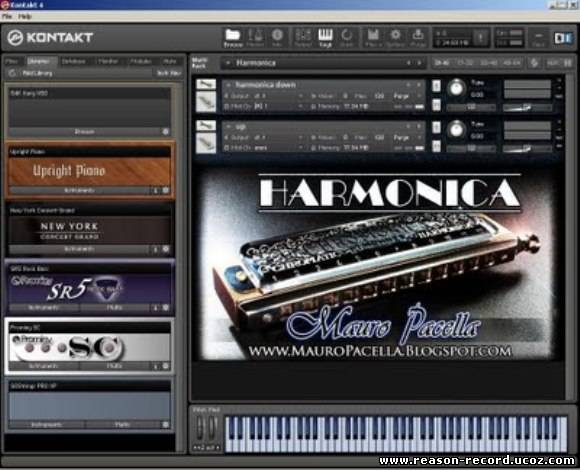The height and width of the screenshot is (470, 580).
Task: Click the pitch bend wheel
Action: [x=200, y=427]
